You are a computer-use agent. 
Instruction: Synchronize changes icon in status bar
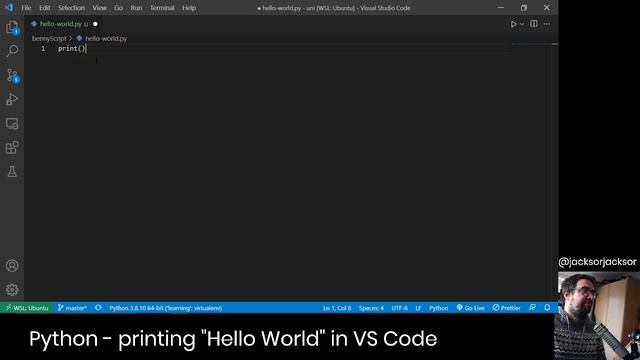coord(98,308)
